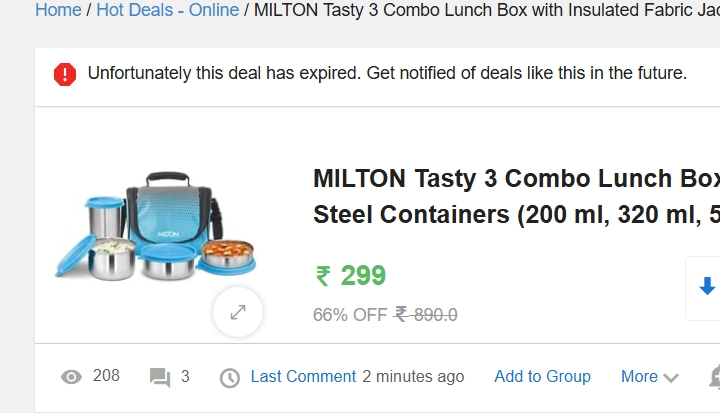
Task: Click the 208 views count
Action: 106,376
